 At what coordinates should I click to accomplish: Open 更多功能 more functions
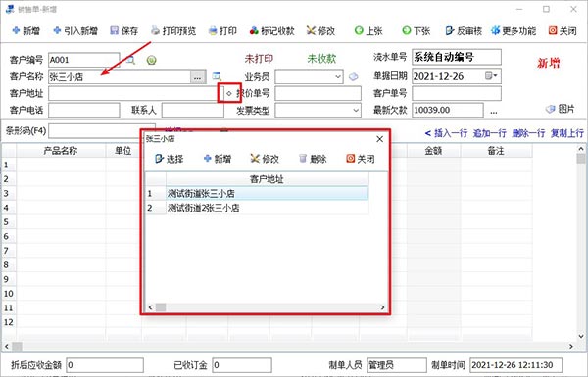click(514, 30)
